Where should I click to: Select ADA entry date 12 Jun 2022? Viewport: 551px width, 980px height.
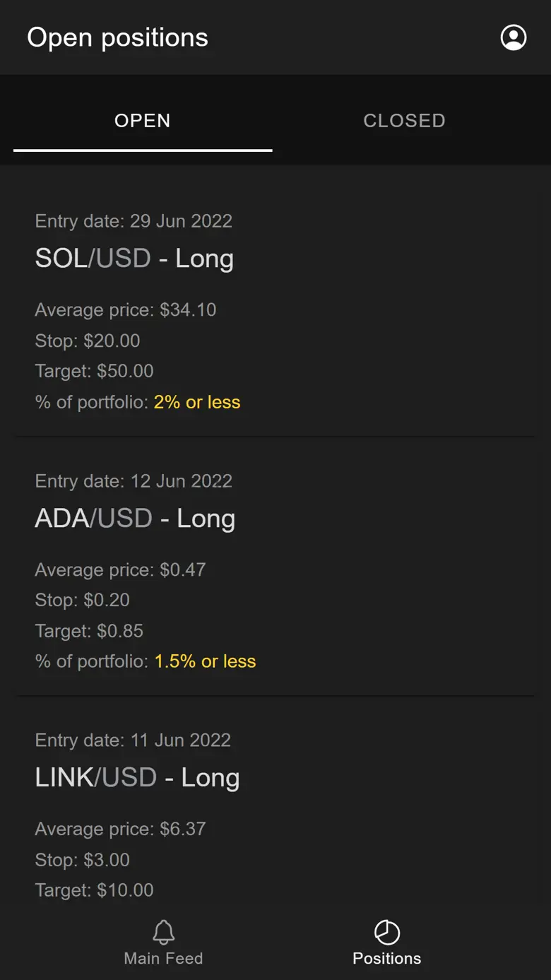(134, 481)
